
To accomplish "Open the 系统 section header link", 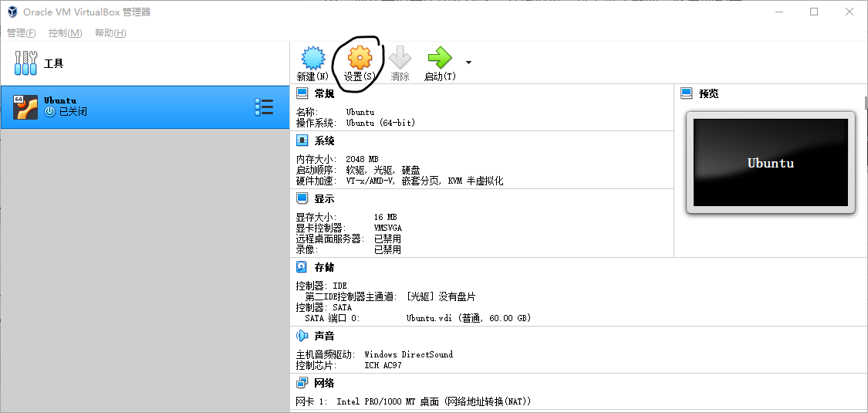I will 324,141.
